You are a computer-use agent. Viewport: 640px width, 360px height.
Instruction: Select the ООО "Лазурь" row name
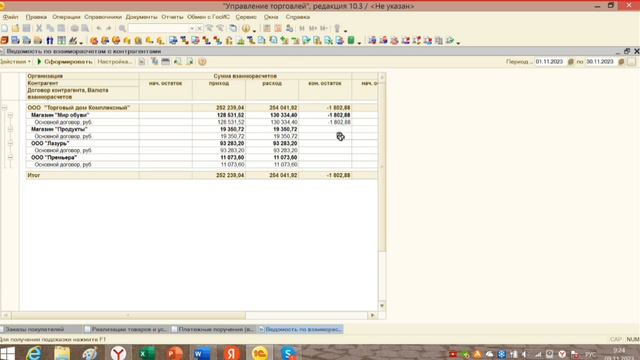[50, 143]
